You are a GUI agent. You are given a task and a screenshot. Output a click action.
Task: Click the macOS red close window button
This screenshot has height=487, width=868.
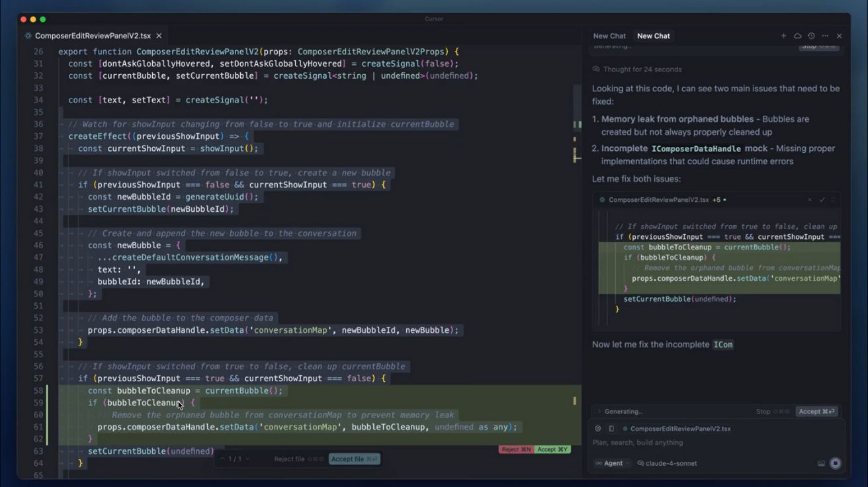[22, 20]
